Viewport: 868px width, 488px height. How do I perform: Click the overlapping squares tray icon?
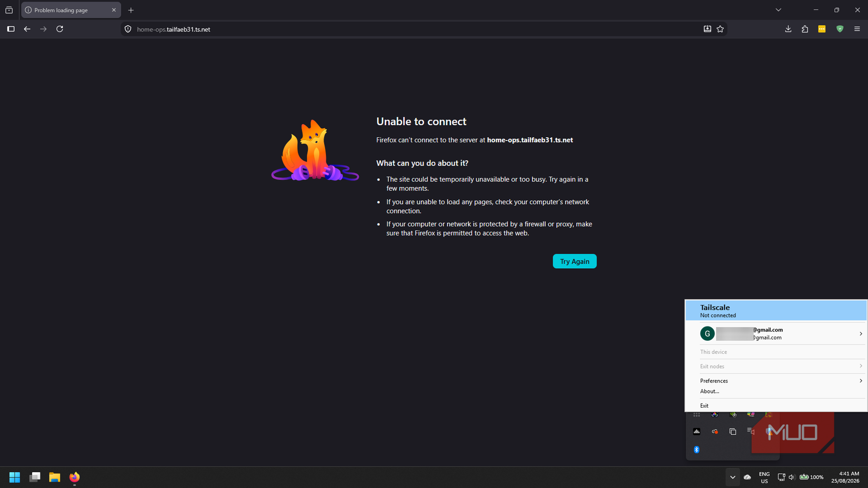click(x=733, y=432)
